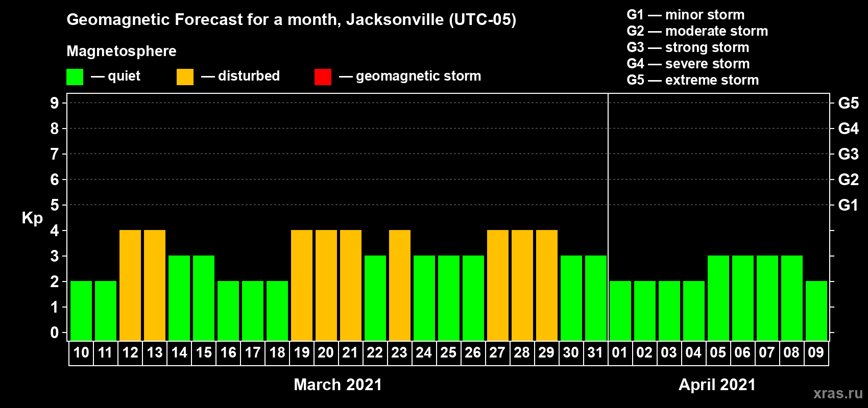Click date label 17 on the axis

click(253, 353)
